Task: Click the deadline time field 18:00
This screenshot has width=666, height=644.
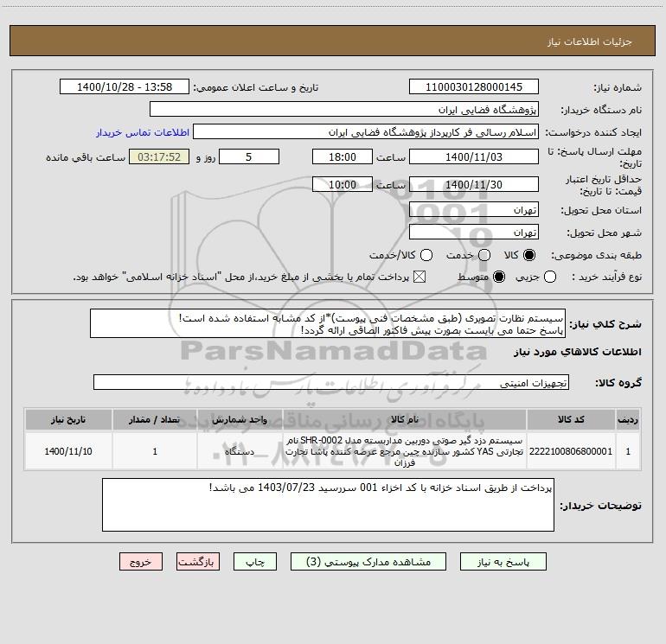Action: point(343,156)
